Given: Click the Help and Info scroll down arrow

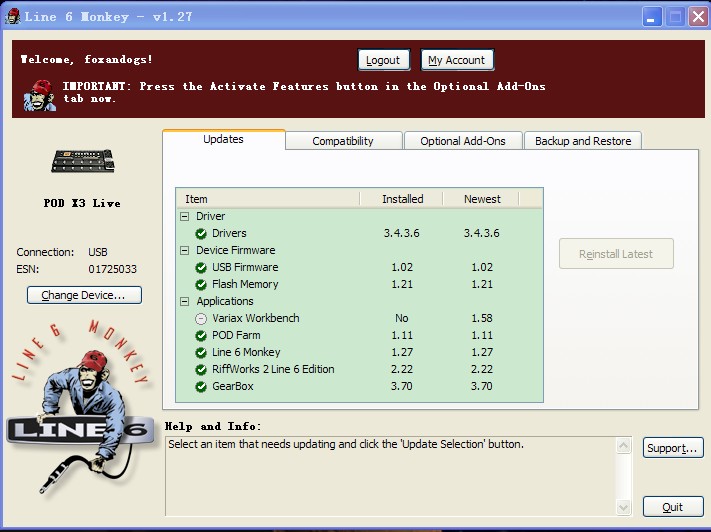Looking at the screenshot, I should click(x=624, y=507).
